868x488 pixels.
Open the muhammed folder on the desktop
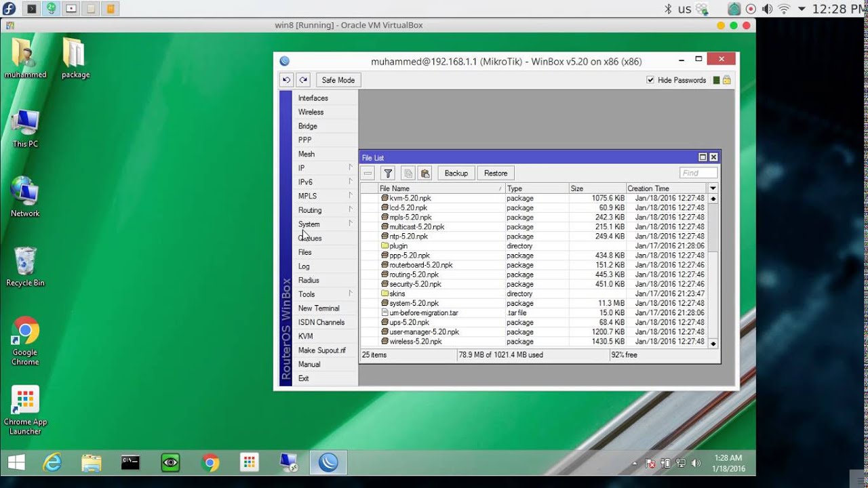point(25,58)
